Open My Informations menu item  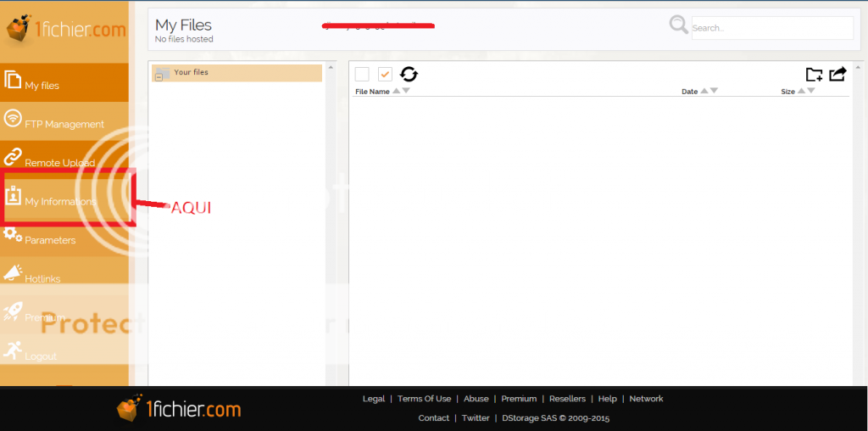(60, 202)
